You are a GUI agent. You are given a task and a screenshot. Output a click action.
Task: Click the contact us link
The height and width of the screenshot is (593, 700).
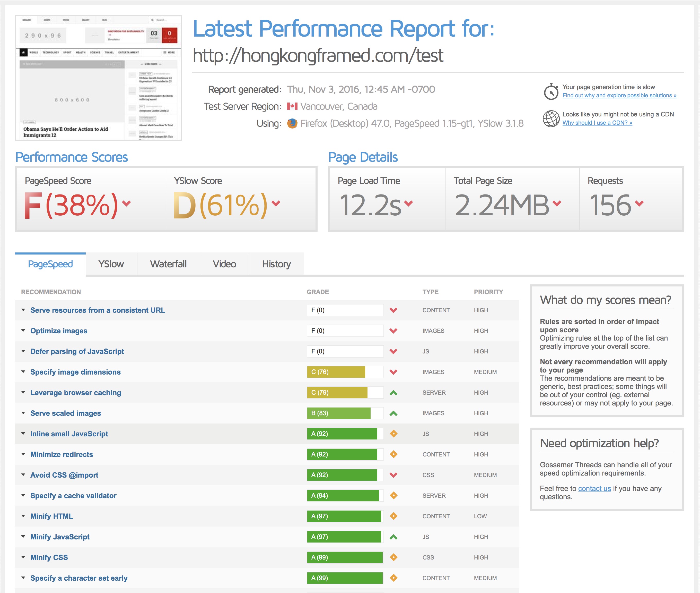[x=594, y=488]
